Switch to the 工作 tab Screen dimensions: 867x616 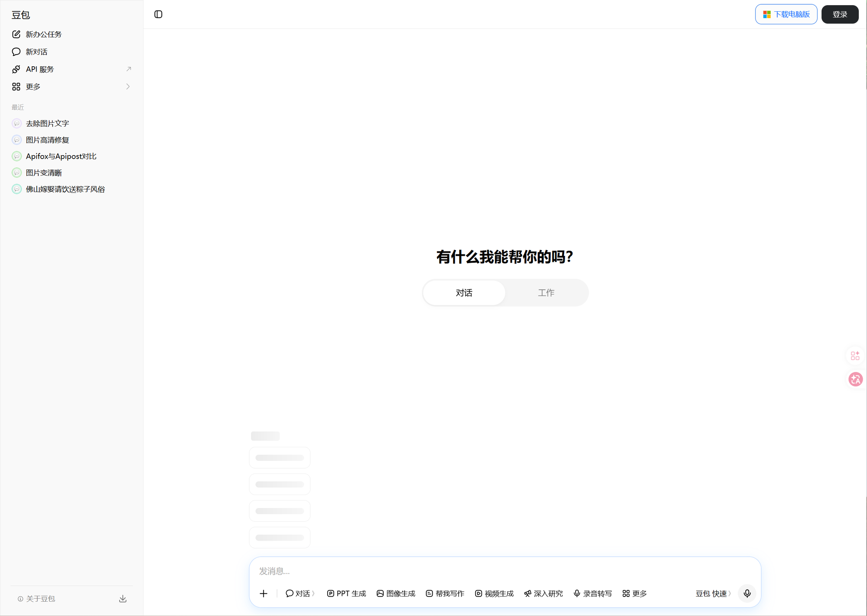(x=546, y=293)
